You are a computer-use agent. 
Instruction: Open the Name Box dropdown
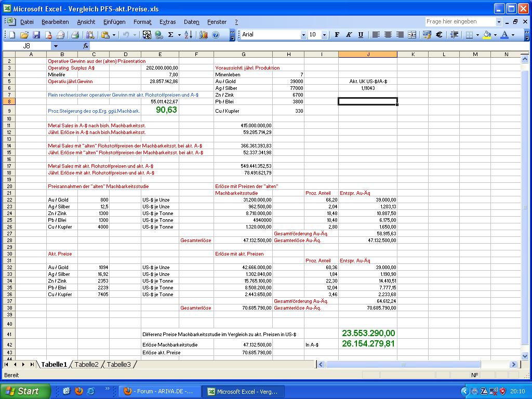(57, 46)
